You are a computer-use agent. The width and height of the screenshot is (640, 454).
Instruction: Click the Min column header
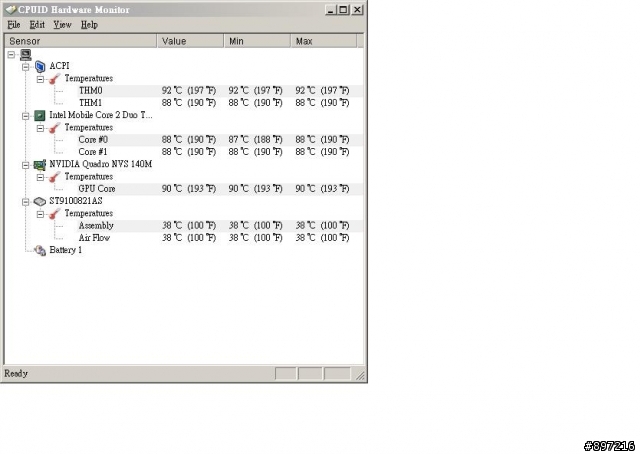pyautogui.click(x=258, y=41)
